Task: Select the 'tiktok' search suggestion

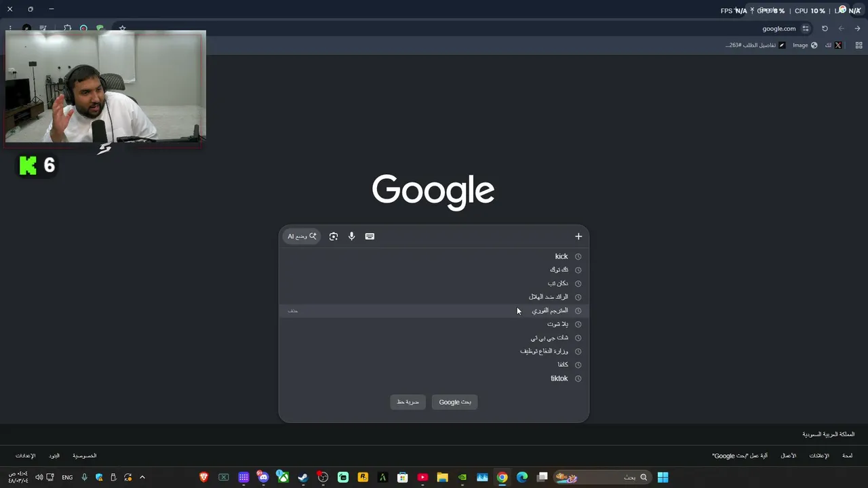Action: 434,378
